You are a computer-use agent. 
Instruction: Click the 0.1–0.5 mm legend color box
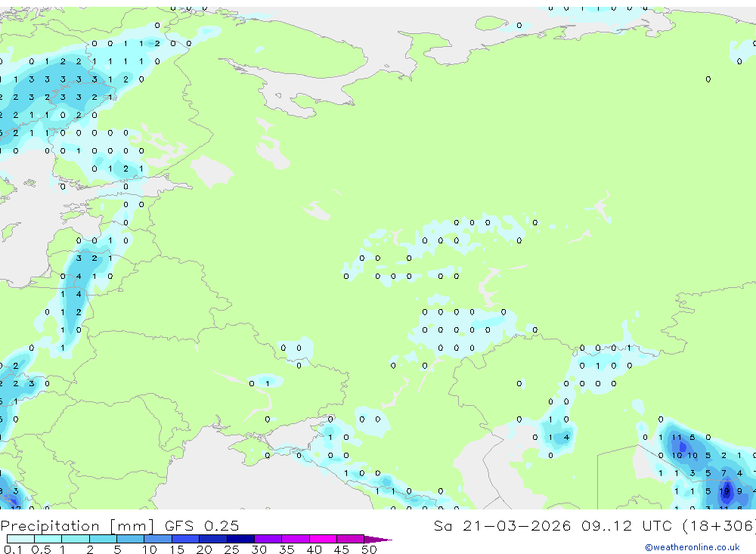point(20,539)
